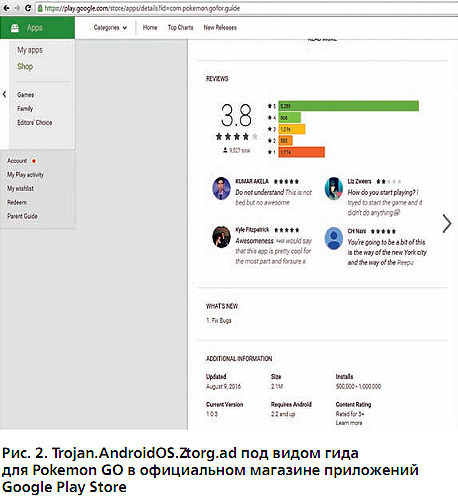Open the Learn more link

click(x=349, y=423)
